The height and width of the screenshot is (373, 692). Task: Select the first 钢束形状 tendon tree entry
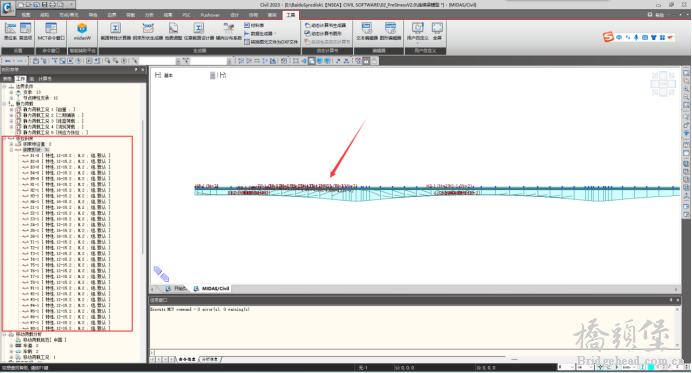pyautogui.click(x=66, y=156)
